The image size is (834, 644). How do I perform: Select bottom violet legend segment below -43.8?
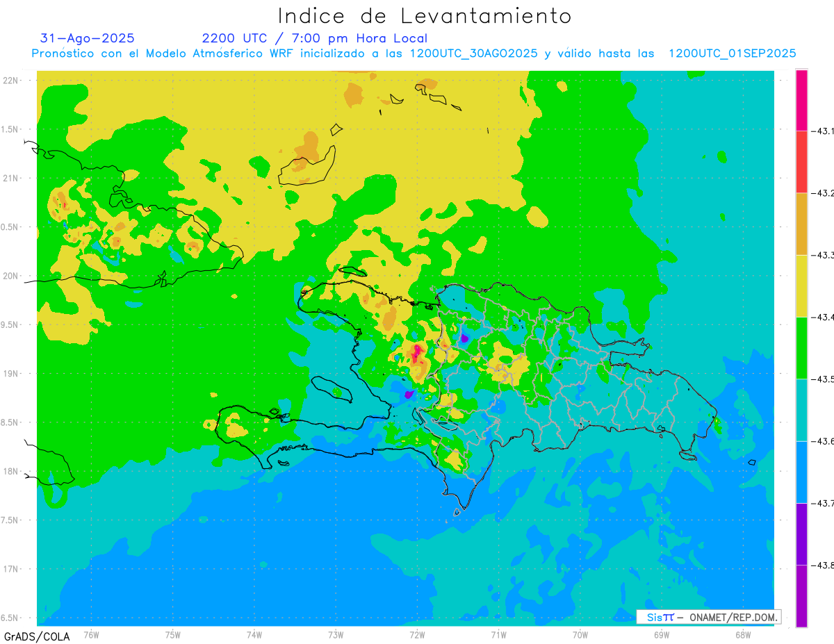pyautogui.click(x=801, y=595)
